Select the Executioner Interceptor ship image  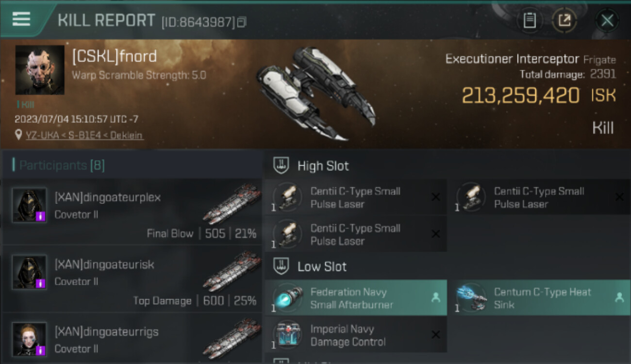pos(315,93)
